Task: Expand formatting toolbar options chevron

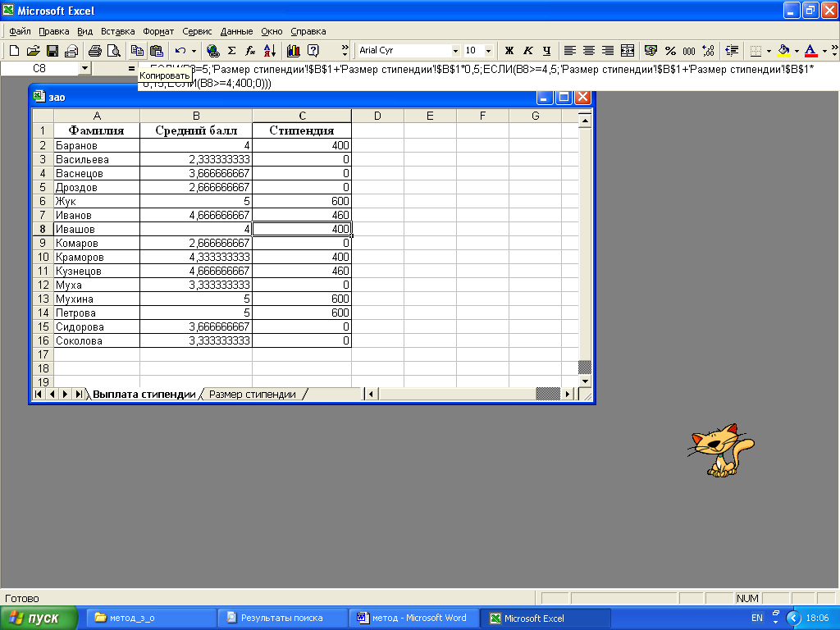Action: (x=834, y=50)
